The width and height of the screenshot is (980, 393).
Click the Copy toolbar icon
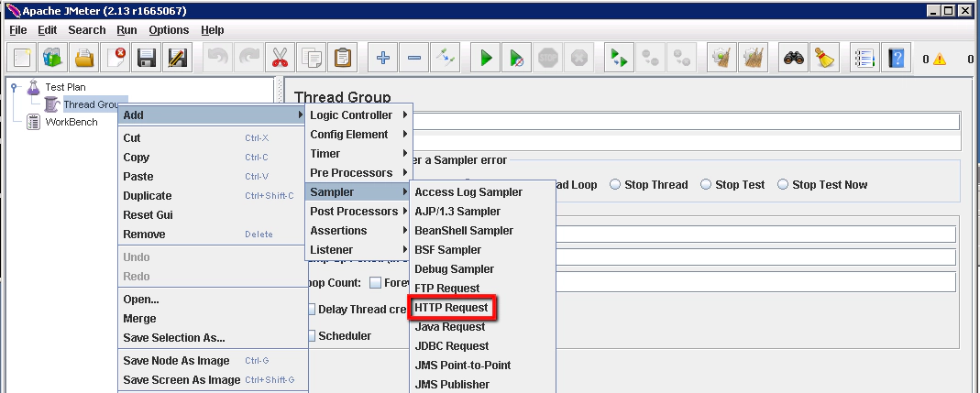click(311, 58)
